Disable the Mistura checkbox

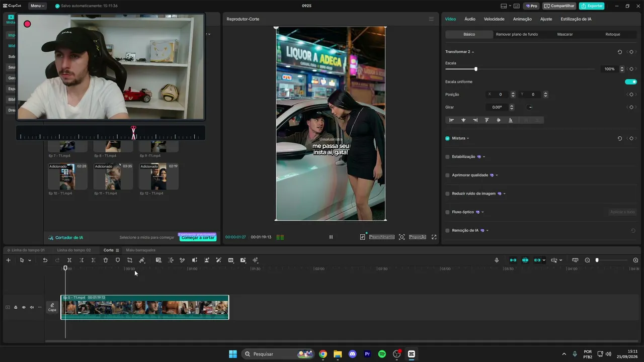[447, 138]
